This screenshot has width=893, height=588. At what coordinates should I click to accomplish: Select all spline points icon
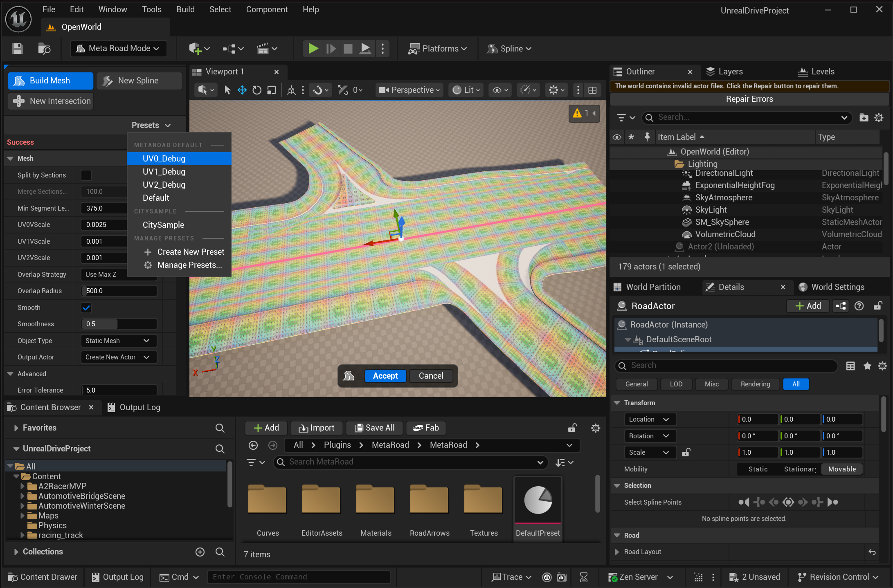point(788,502)
